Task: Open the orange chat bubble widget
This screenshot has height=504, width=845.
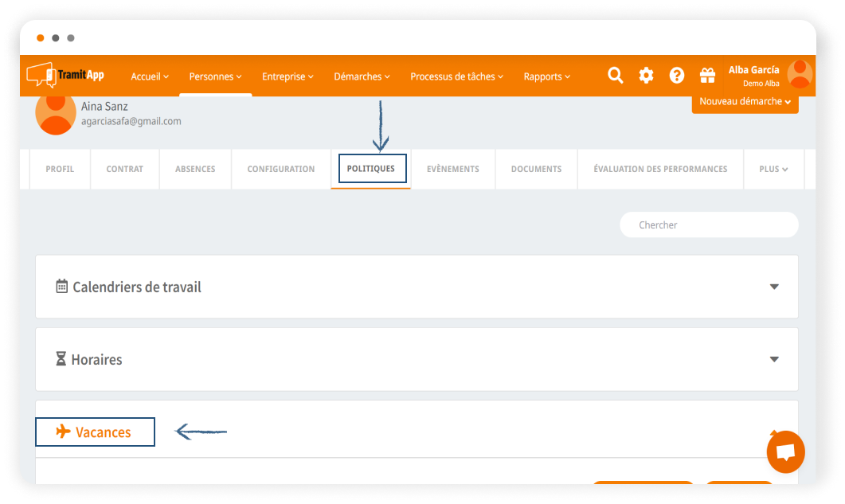Action: pyautogui.click(x=785, y=452)
